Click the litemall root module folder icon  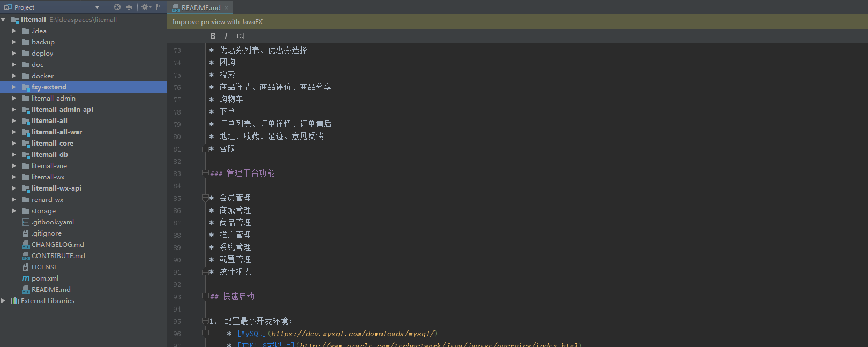15,20
